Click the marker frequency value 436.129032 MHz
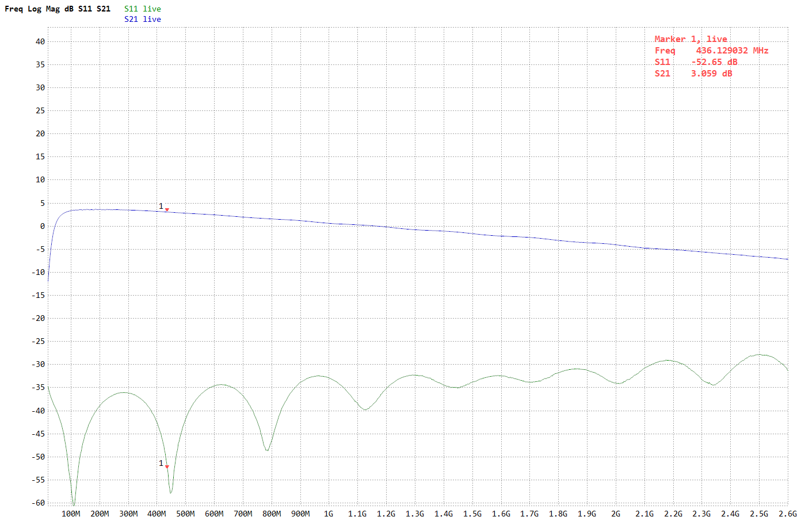 (x=732, y=51)
